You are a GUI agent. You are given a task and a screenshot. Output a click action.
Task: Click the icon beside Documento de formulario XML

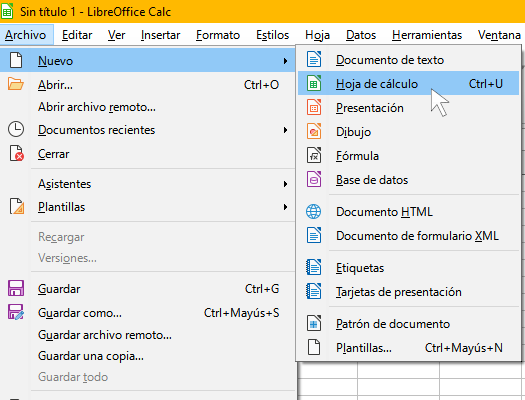(314, 235)
